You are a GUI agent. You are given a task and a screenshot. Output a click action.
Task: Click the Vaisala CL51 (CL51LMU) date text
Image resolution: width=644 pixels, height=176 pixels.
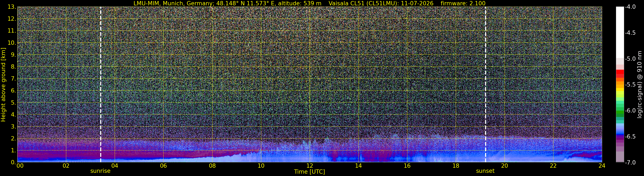381,3
